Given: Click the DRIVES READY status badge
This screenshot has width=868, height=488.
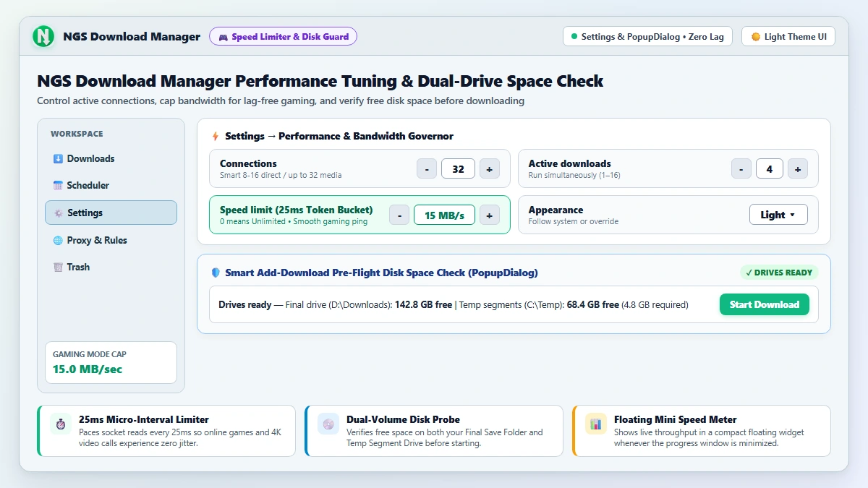Looking at the screenshot, I should coord(779,273).
